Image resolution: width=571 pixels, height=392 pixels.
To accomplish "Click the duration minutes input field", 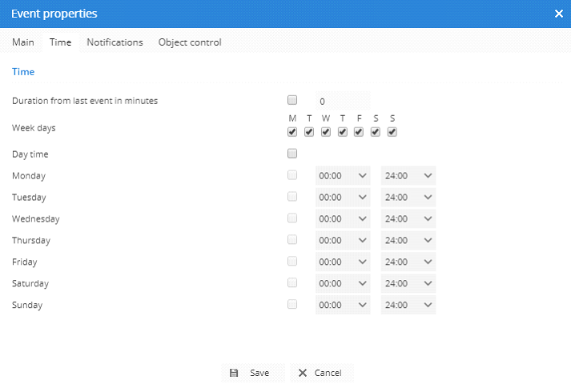I will point(342,102).
